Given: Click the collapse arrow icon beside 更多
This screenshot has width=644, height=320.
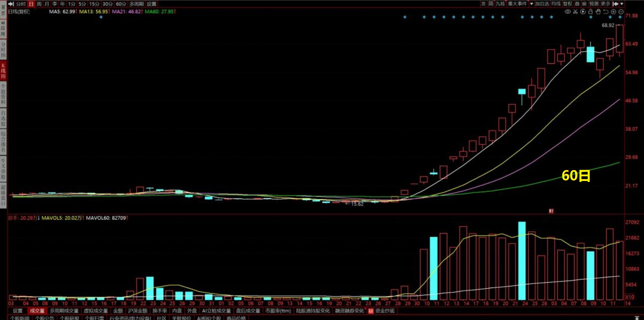Looking at the screenshot, I should (x=615, y=4).
